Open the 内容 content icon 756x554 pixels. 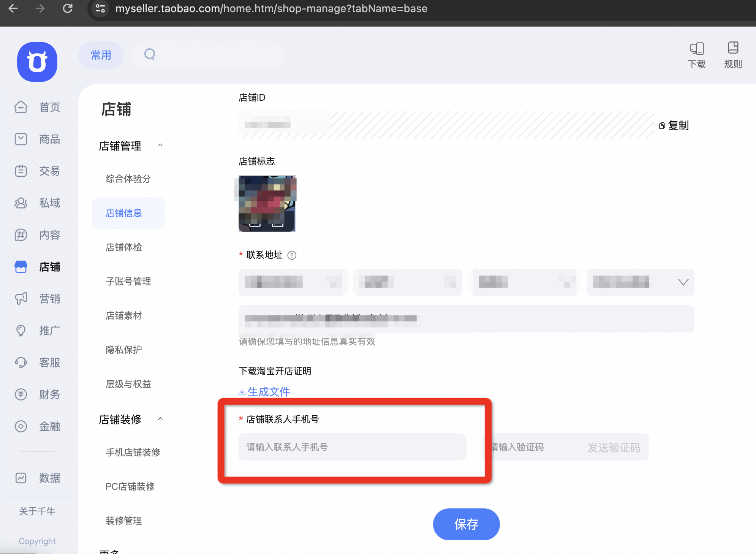pos(21,235)
